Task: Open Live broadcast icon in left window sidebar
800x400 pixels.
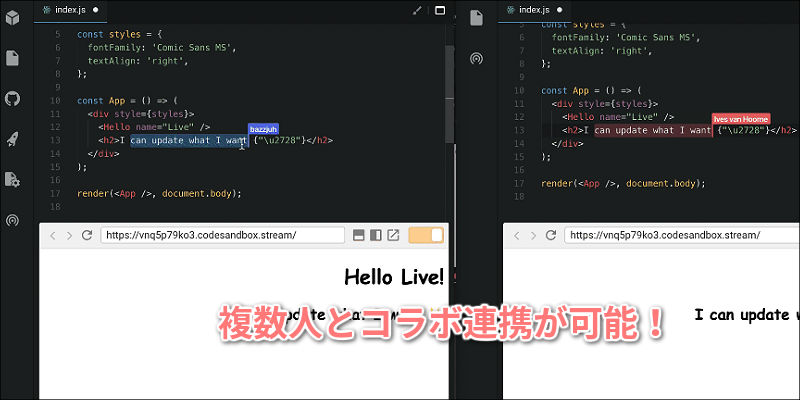Action: pyautogui.click(x=12, y=220)
